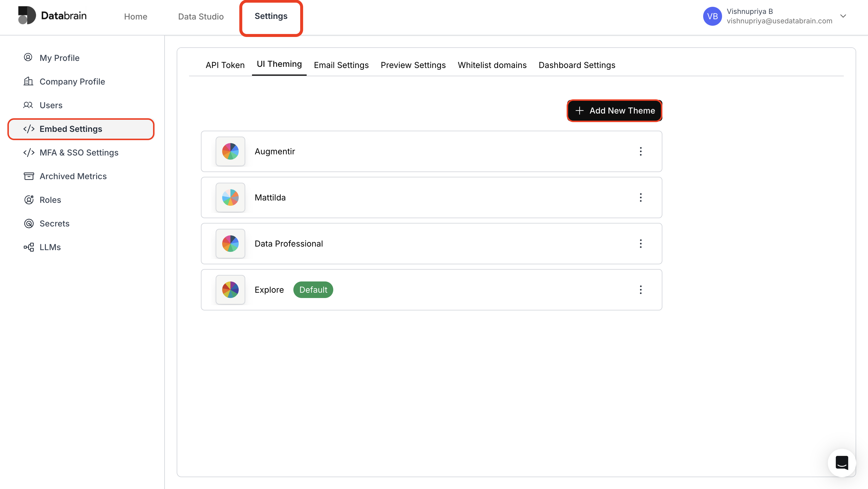Viewport: 868px width, 489px height.
Task: Click the Databrain logo
Action: (52, 15)
